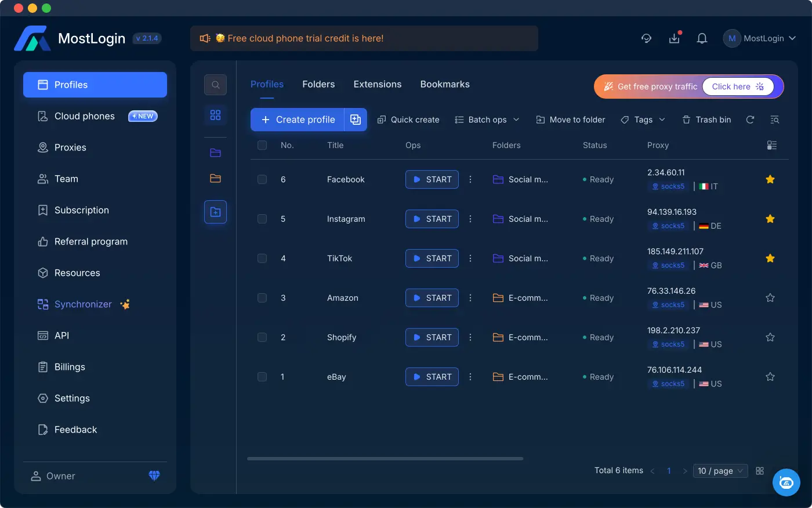Open the MostLogin account menu
The width and height of the screenshot is (812, 508).
pyautogui.click(x=759, y=38)
